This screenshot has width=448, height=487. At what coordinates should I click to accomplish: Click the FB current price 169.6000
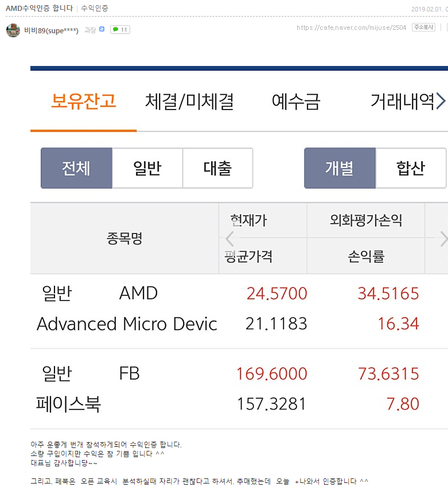tap(272, 373)
